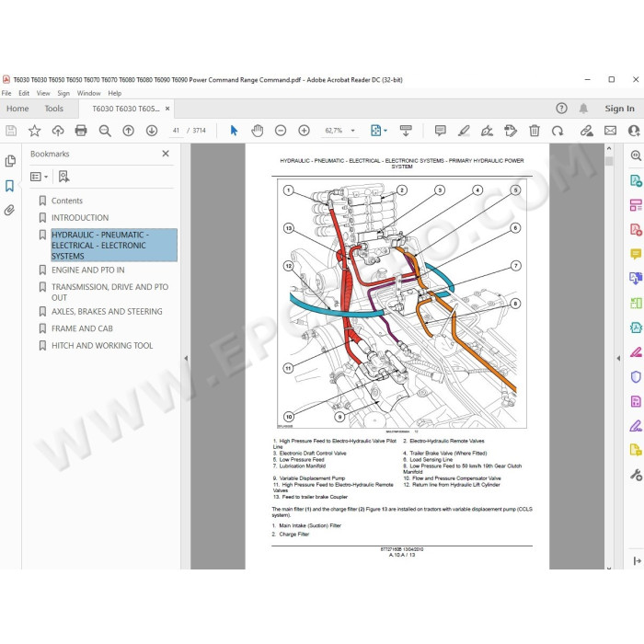
Task: Click the upload to cloud icon
Action: 58,131
